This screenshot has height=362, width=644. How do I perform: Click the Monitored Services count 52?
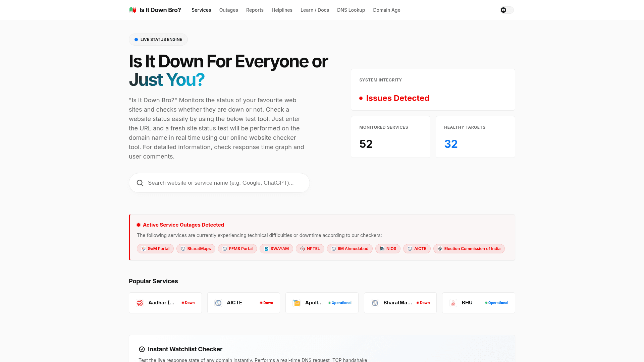click(366, 144)
